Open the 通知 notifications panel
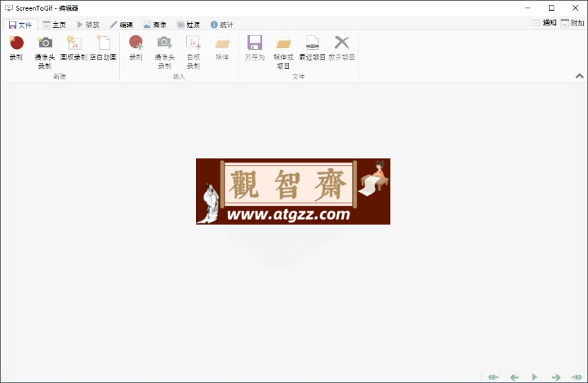The width and height of the screenshot is (588, 383). (544, 23)
